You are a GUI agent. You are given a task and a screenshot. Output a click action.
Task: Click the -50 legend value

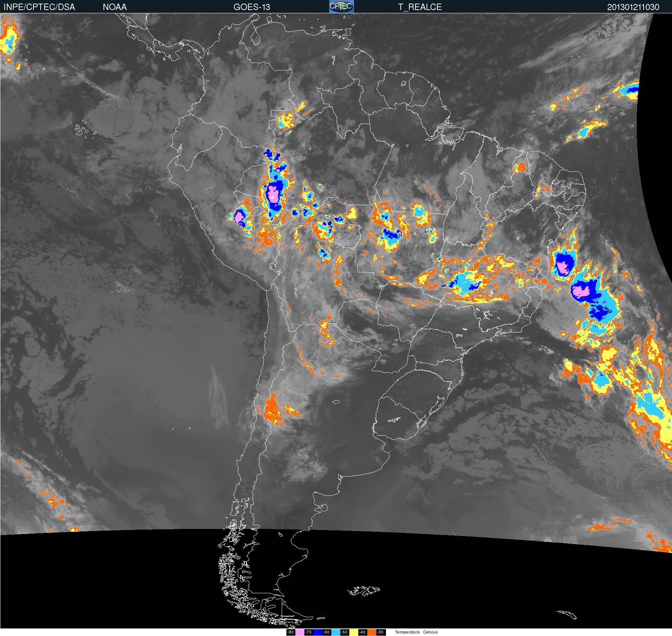[345, 632]
